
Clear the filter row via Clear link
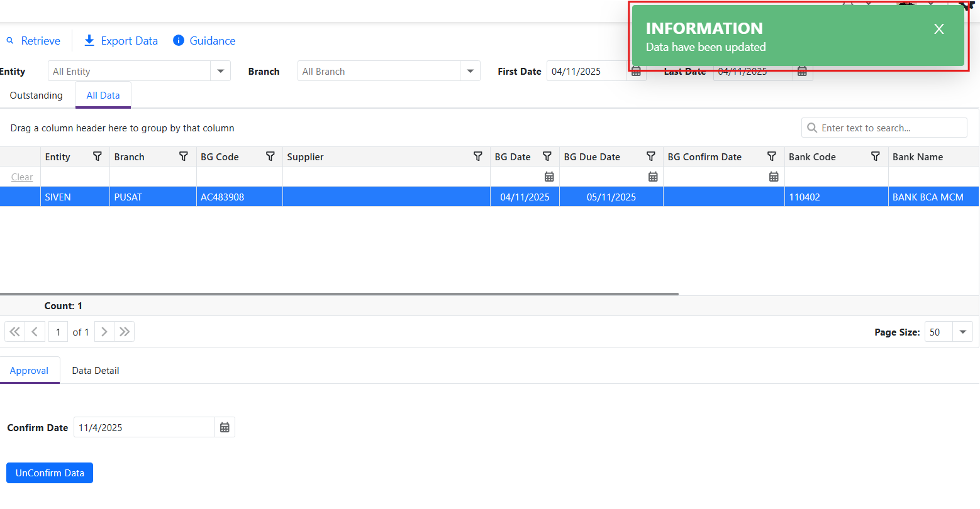coord(22,177)
